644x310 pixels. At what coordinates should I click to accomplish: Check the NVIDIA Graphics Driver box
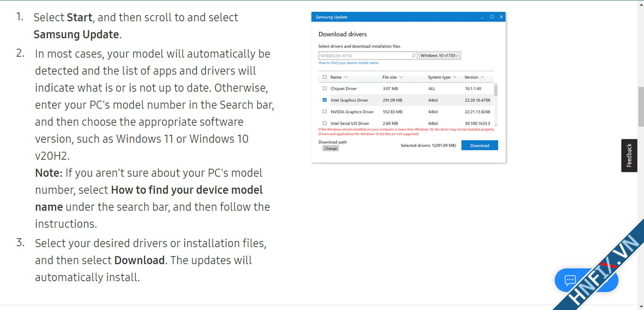325,112
